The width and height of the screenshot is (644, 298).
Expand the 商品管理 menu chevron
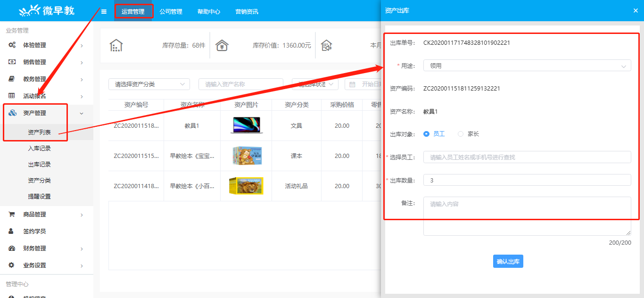pyautogui.click(x=82, y=215)
